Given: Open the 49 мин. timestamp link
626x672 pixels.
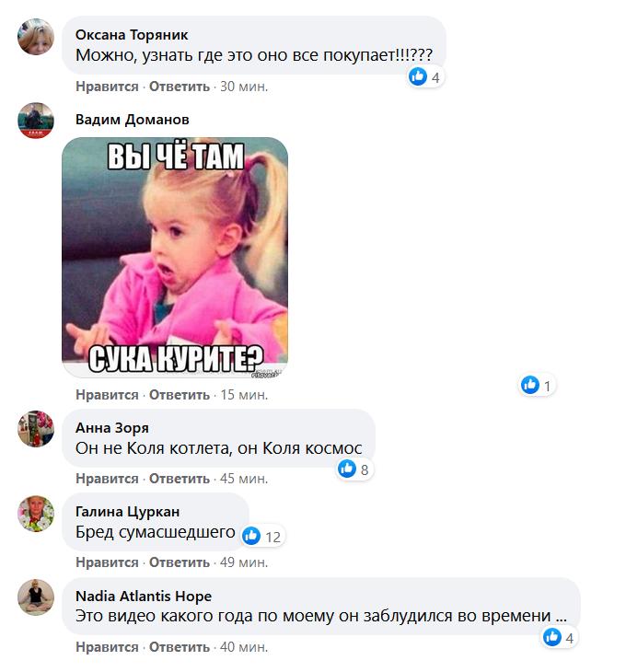Looking at the screenshot, I should (x=244, y=562).
